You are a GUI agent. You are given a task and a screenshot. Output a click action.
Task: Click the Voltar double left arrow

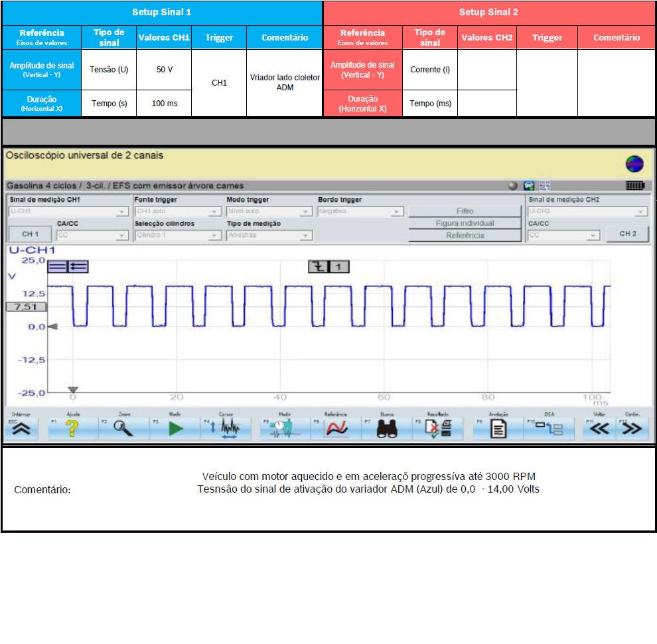pyautogui.click(x=599, y=429)
